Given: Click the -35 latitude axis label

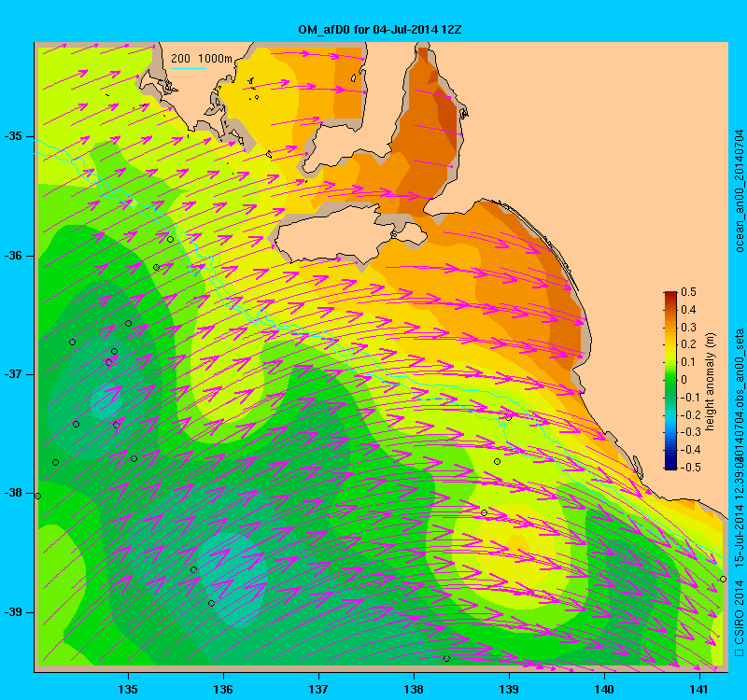Looking at the screenshot, I should click(x=13, y=136).
